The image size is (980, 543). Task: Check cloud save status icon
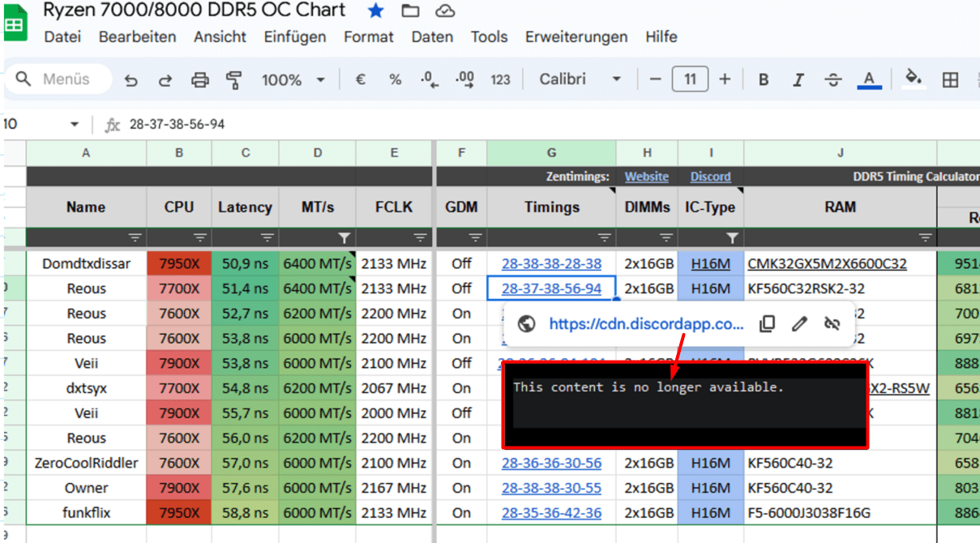click(444, 11)
